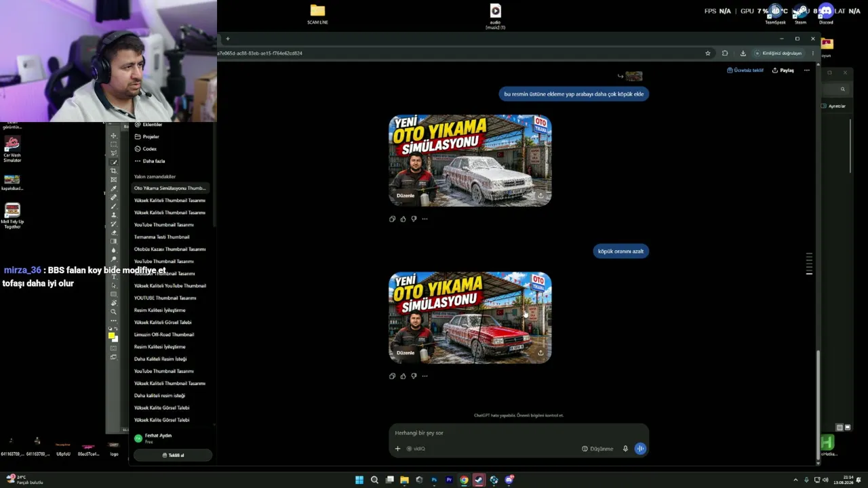The width and height of the screenshot is (868, 488).
Task: Click the browser address bar URL
Action: (260, 54)
